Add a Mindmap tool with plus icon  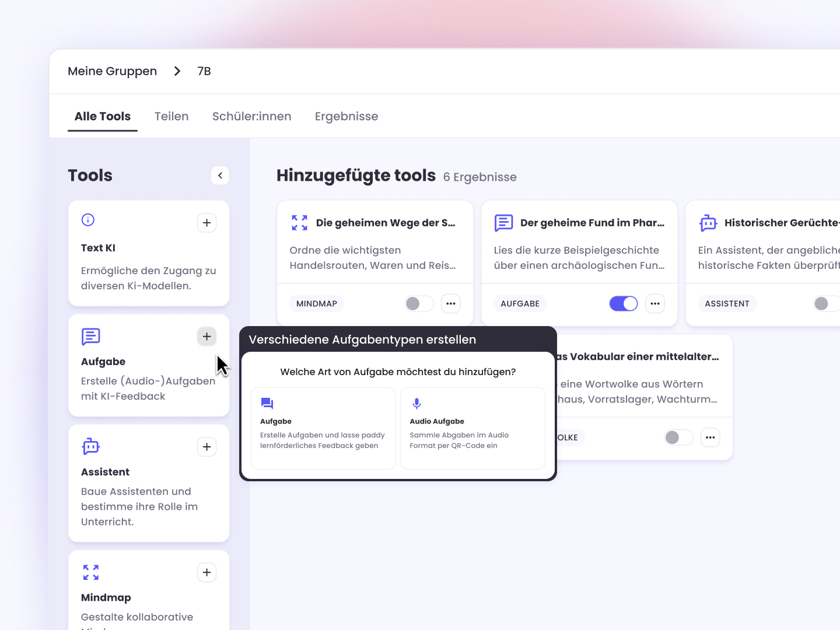pos(206,573)
